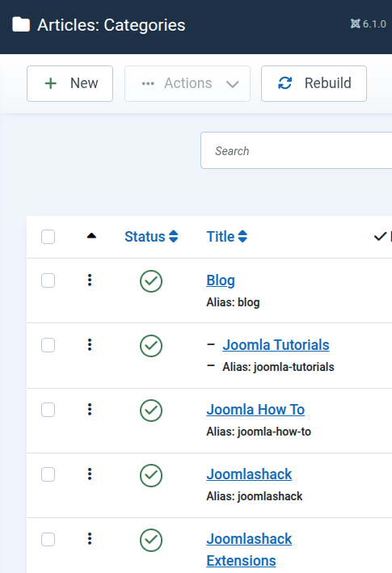Toggle published status icon for Joomlashack Extensions
This screenshot has height=573, width=392.
click(151, 540)
